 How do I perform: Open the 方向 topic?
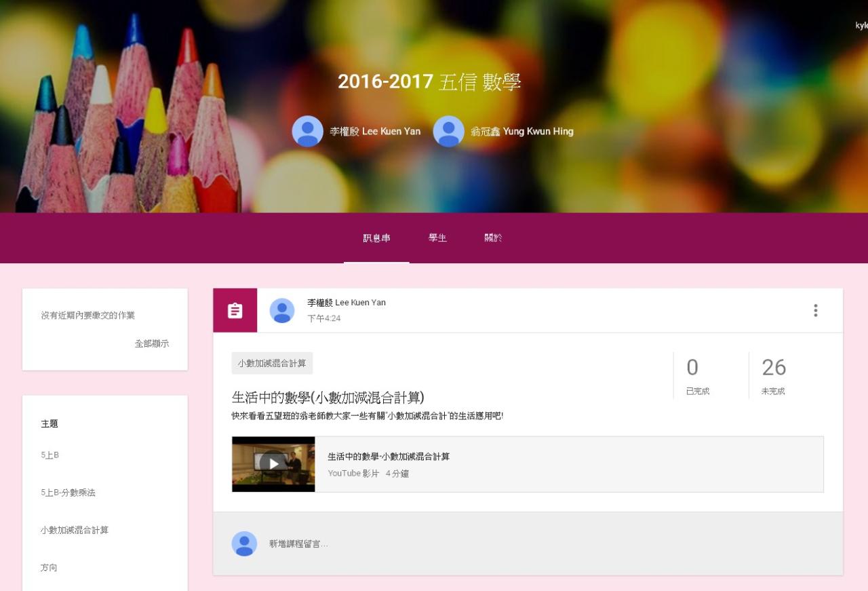click(x=49, y=567)
